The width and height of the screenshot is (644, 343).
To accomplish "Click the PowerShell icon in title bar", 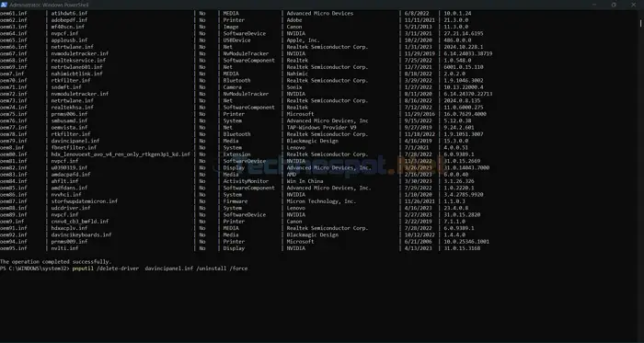I will (x=4, y=5).
